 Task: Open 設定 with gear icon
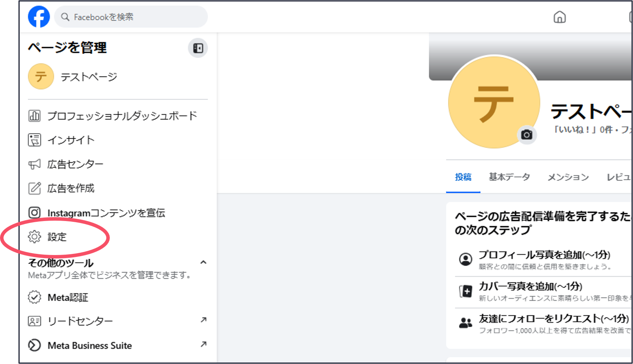56,237
